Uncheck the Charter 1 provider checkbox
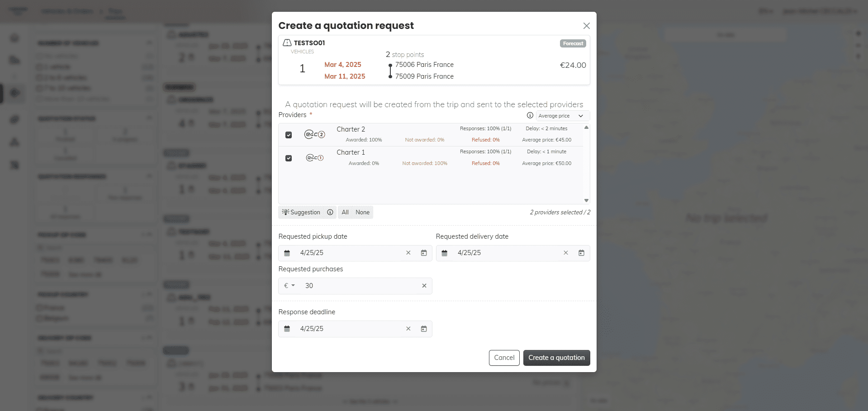 [289, 158]
